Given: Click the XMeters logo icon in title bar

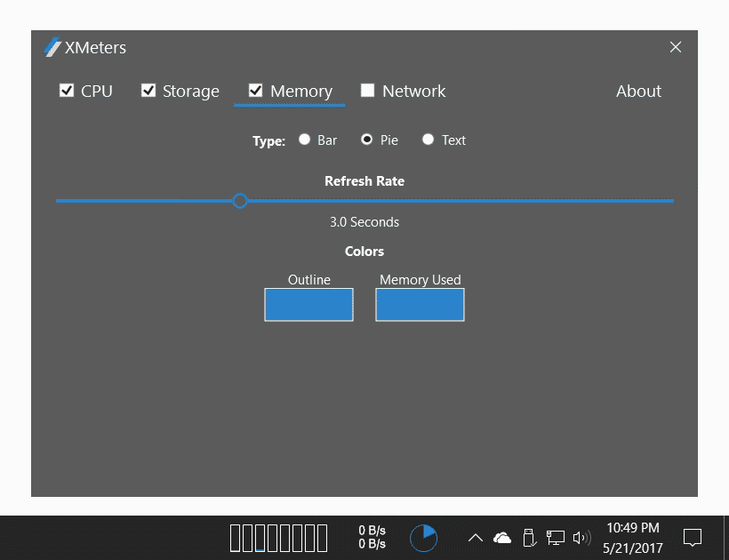Looking at the screenshot, I should [52, 47].
